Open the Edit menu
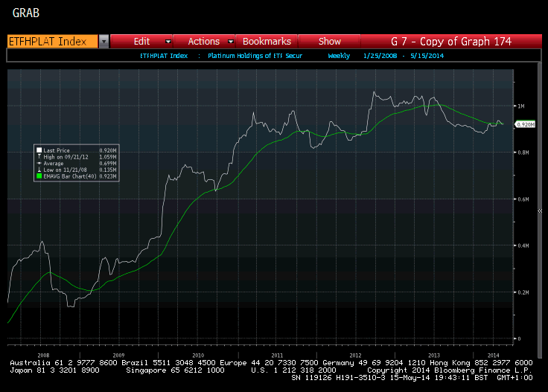 pyautogui.click(x=141, y=42)
